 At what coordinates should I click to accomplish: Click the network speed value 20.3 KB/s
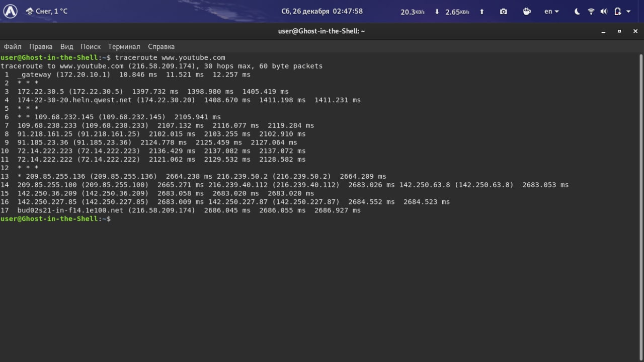pyautogui.click(x=414, y=12)
